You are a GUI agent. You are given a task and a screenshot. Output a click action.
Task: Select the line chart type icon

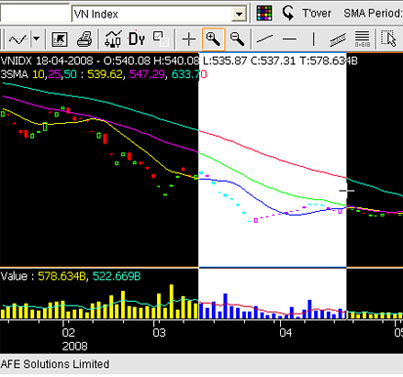(18, 39)
